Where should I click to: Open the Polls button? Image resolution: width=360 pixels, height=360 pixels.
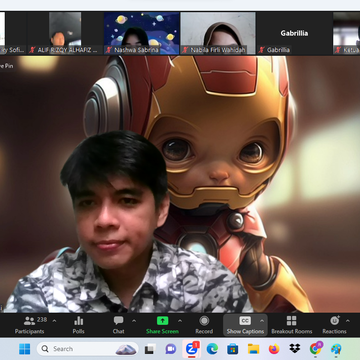(x=79, y=325)
